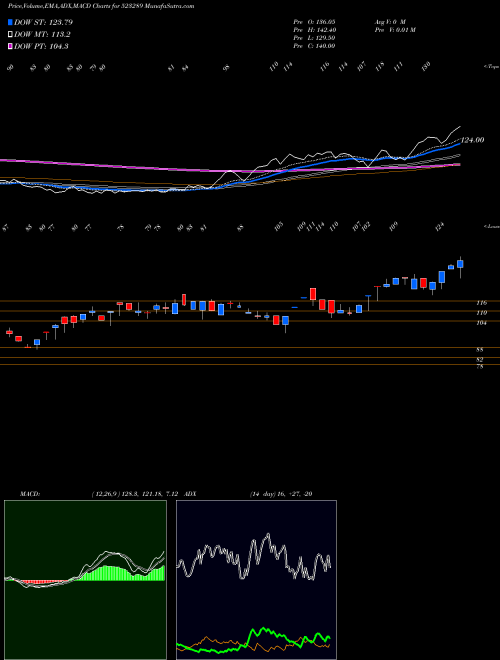Image resolution: width=500 pixels, height=660 pixels.
Task: Open the dark blue ADX indicator chart
Action: tap(256, 580)
